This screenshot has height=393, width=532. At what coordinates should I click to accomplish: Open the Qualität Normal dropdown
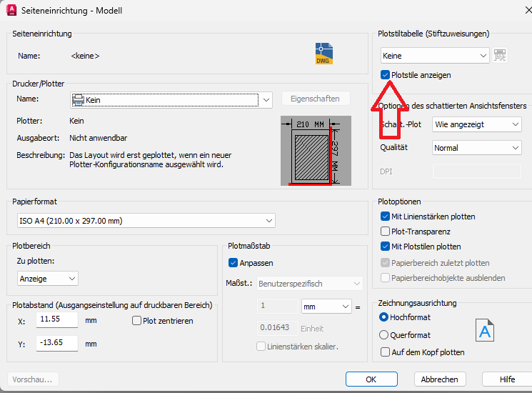pyautogui.click(x=477, y=148)
